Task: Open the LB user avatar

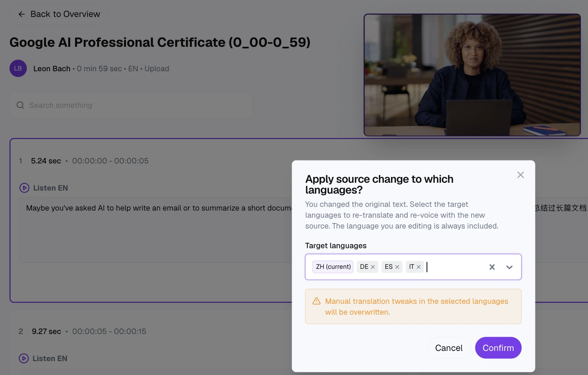Action: (x=18, y=68)
